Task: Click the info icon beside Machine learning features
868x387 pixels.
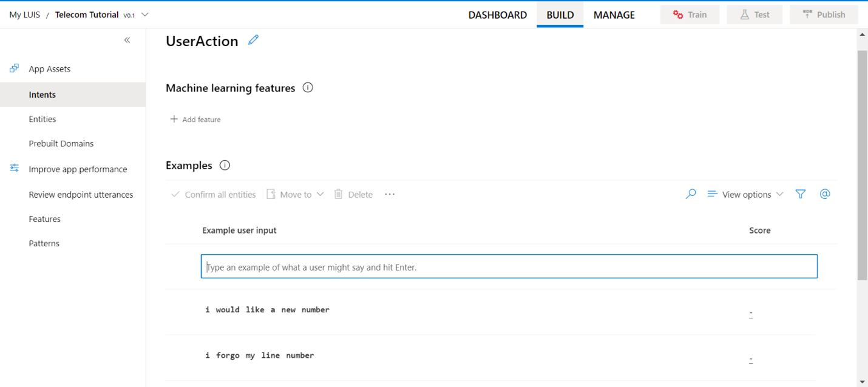Action: 308,88
